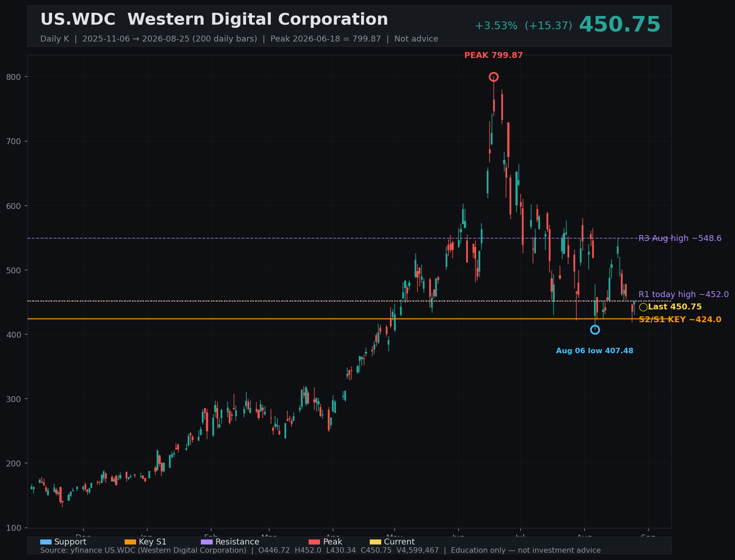This screenshot has width=735, height=560.
Task: Click the 800 y-axis tick label
Action: point(13,77)
